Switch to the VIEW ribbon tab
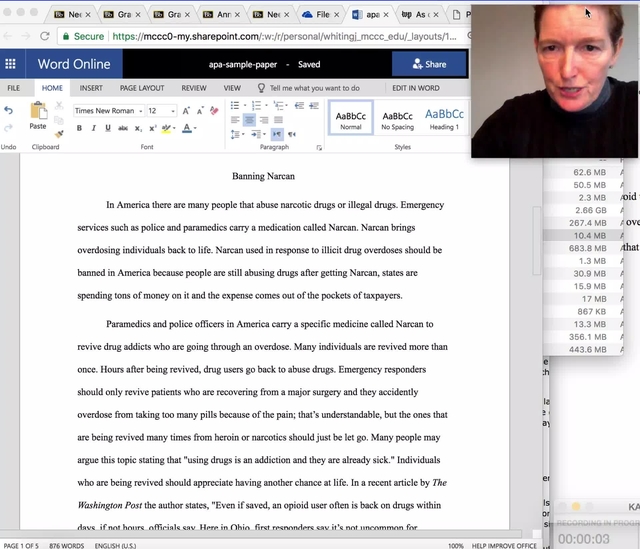 point(232,88)
